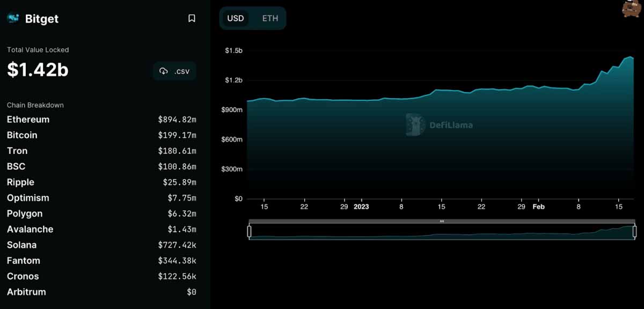Click the download cloud icon
The width and height of the screenshot is (644, 309).
coord(164,71)
